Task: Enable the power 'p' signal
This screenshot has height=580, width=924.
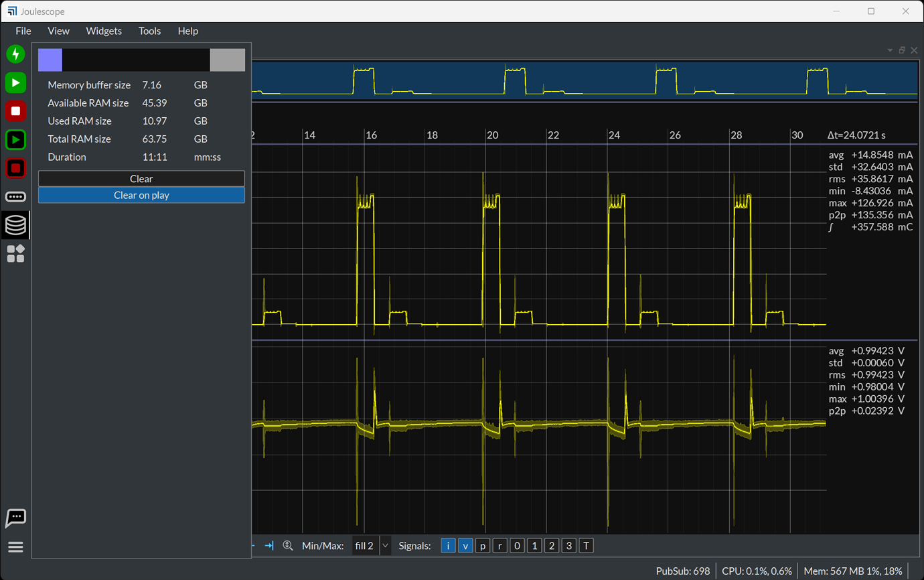Action: click(x=483, y=546)
